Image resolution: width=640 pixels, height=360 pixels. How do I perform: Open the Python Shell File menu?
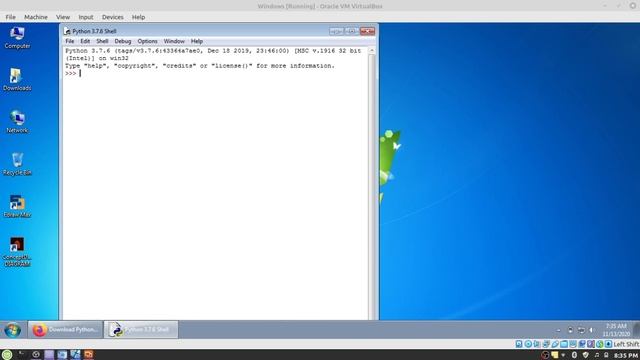[70, 41]
